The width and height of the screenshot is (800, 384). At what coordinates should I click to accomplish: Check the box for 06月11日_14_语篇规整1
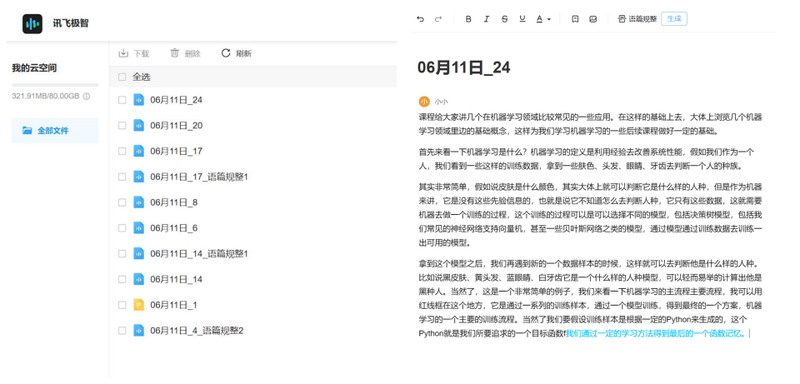click(122, 253)
